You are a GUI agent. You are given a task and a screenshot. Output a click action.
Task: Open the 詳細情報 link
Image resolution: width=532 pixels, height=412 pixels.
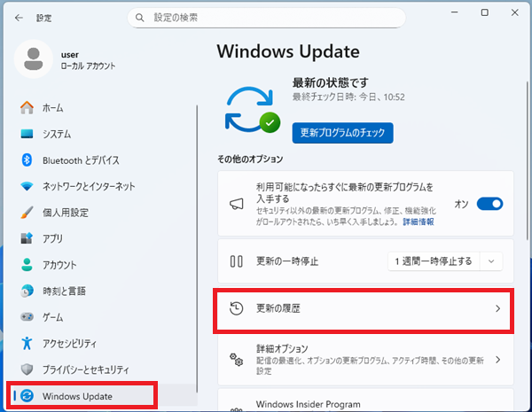click(x=419, y=222)
